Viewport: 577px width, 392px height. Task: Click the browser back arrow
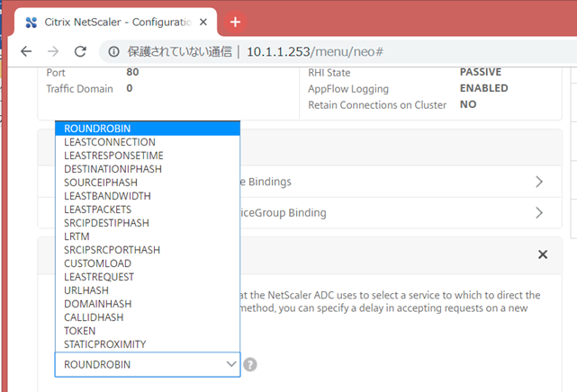tap(26, 51)
